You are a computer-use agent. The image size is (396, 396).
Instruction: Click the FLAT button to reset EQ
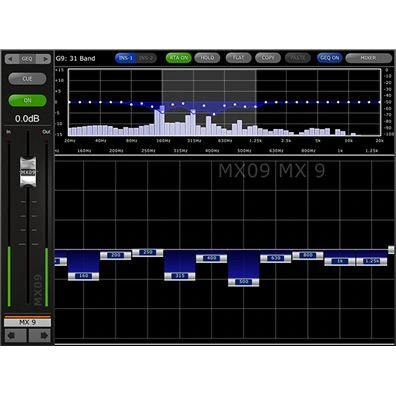238,58
